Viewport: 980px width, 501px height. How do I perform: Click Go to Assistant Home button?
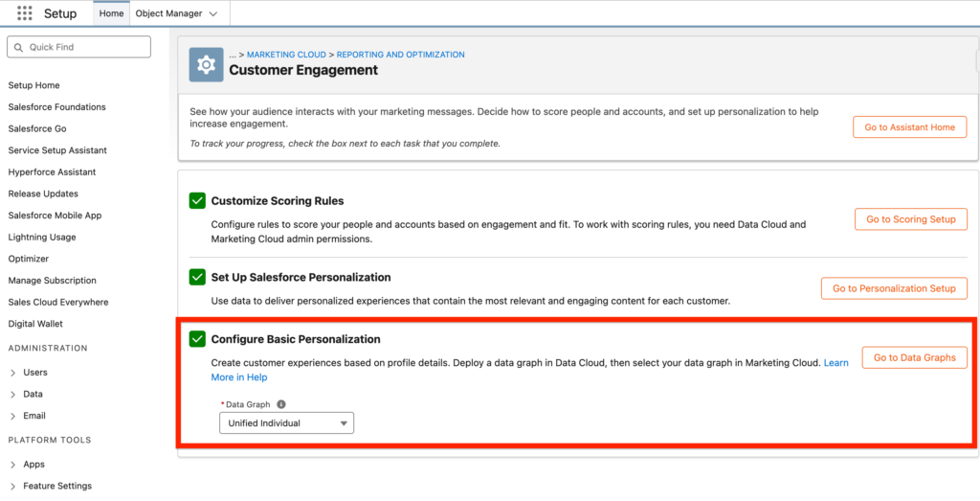[909, 127]
